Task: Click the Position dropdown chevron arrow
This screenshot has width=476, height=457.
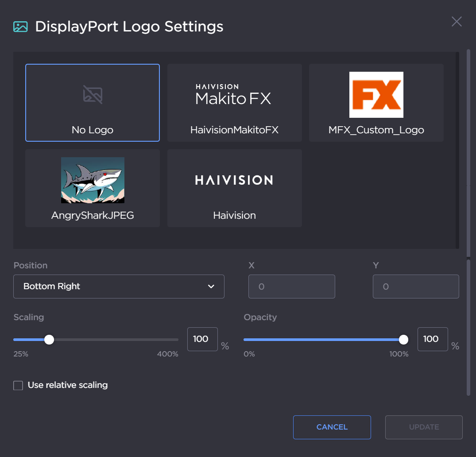Action: click(211, 287)
